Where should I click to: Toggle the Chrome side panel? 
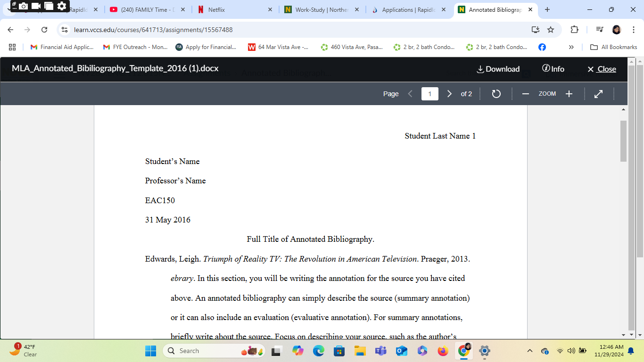coord(599,29)
